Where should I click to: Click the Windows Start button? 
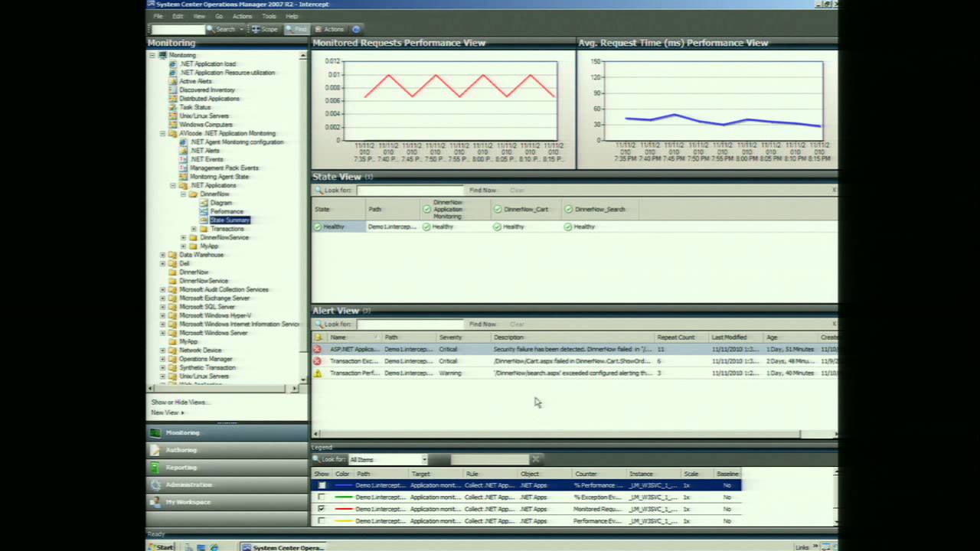162,547
